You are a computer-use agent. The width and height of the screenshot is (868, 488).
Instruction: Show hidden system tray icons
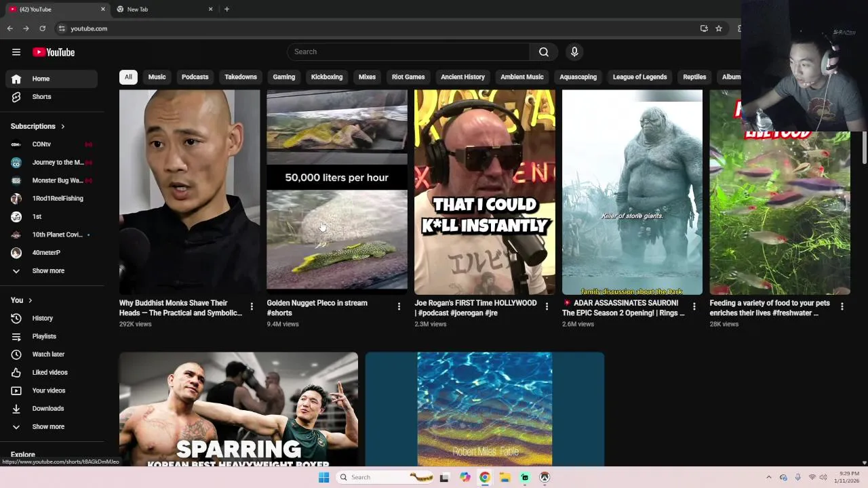click(x=768, y=477)
